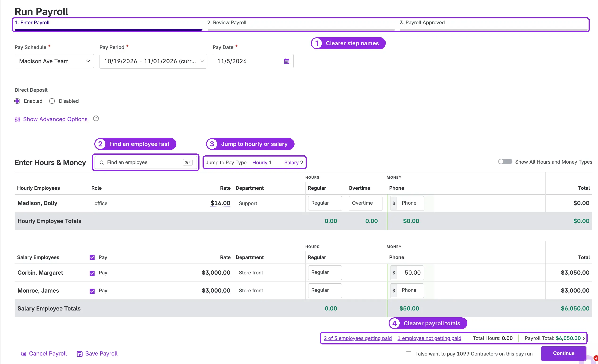Click Cancel Payroll
Viewport: 598px width, 364px height.
(48, 354)
